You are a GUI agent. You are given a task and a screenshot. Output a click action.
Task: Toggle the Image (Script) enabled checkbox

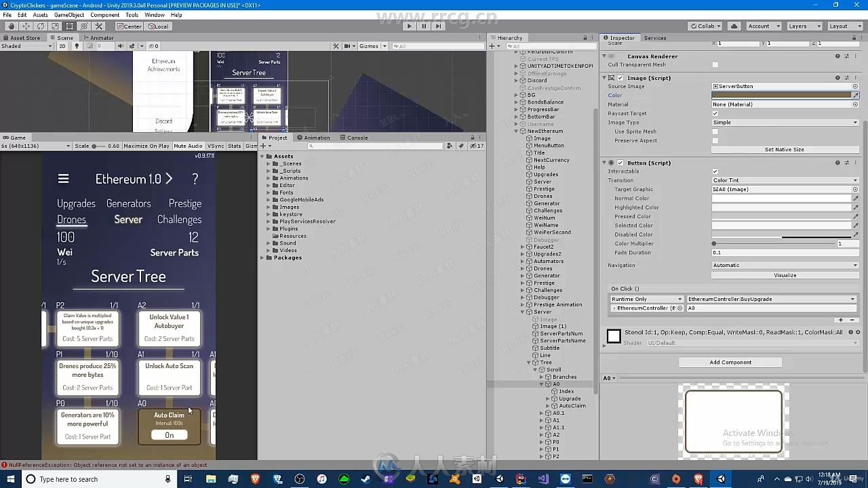point(620,78)
